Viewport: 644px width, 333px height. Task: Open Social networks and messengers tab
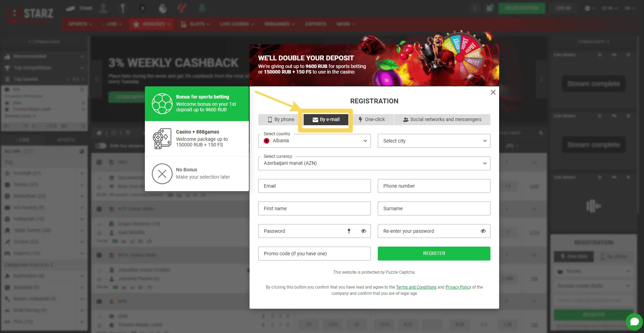442,119
